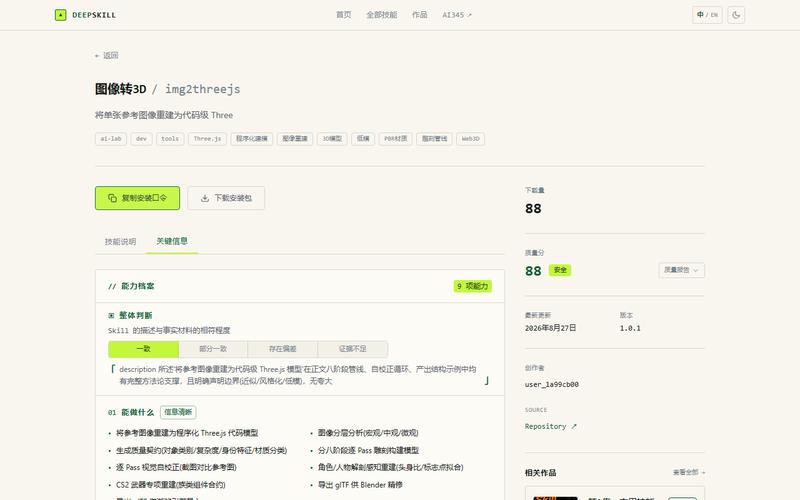Select the 3D模型 tag
800x500 pixels.
point(332,139)
